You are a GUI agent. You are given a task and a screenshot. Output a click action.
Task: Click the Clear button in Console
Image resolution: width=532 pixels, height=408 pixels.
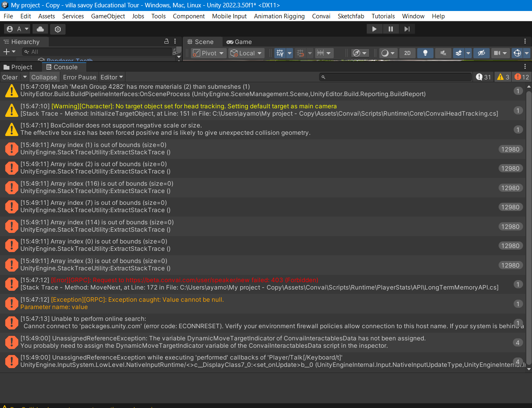click(10, 77)
